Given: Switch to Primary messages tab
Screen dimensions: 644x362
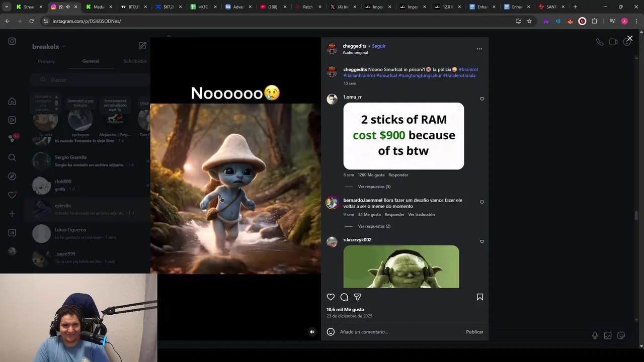Looking at the screenshot, I should pos(46,61).
